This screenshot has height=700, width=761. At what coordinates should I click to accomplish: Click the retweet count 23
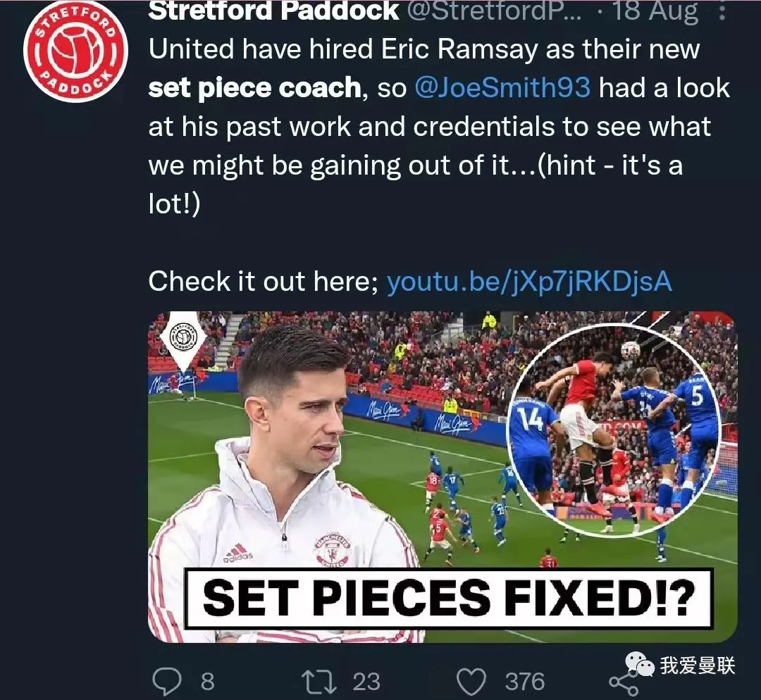point(366,682)
